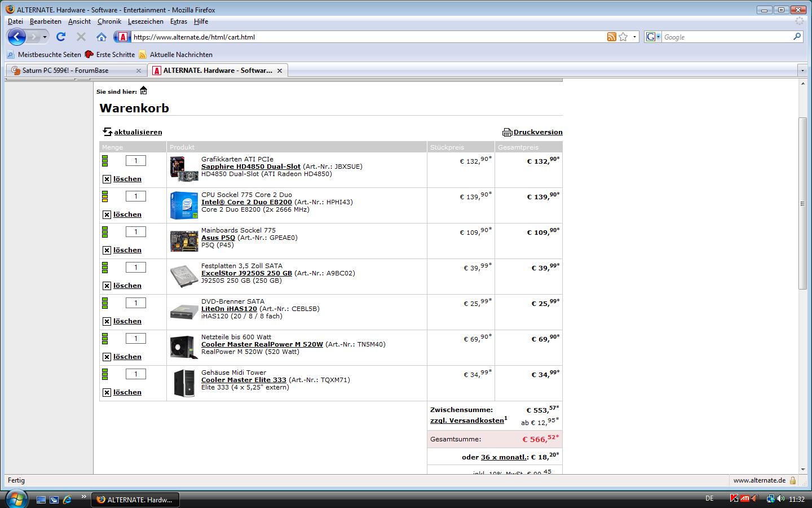Click löschen for Asus P5Q

coord(127,250)
